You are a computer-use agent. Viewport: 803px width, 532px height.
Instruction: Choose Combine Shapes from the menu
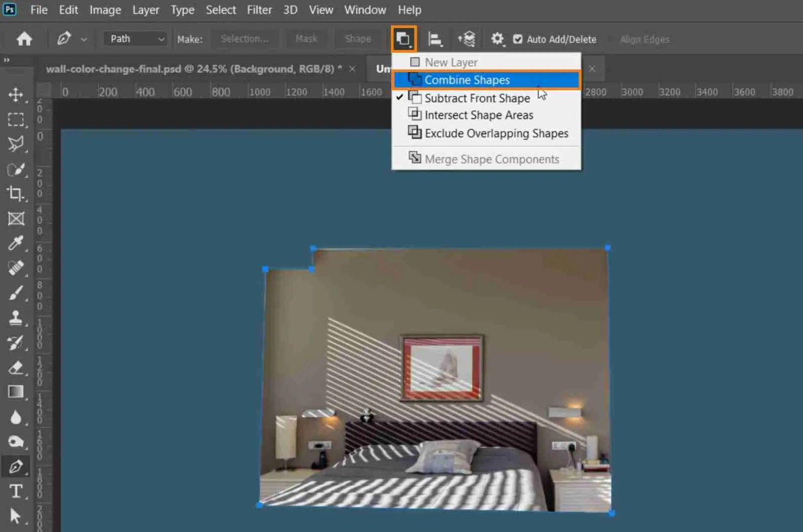467,80
